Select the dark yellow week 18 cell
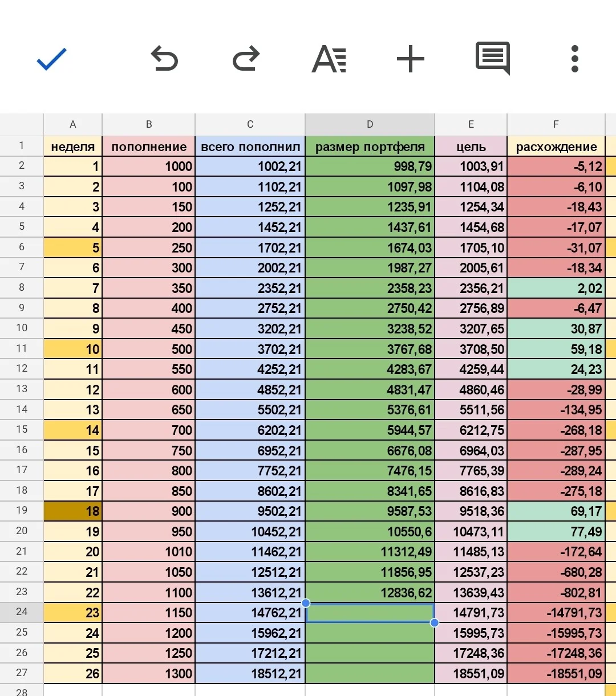 (x=73, y=511)
